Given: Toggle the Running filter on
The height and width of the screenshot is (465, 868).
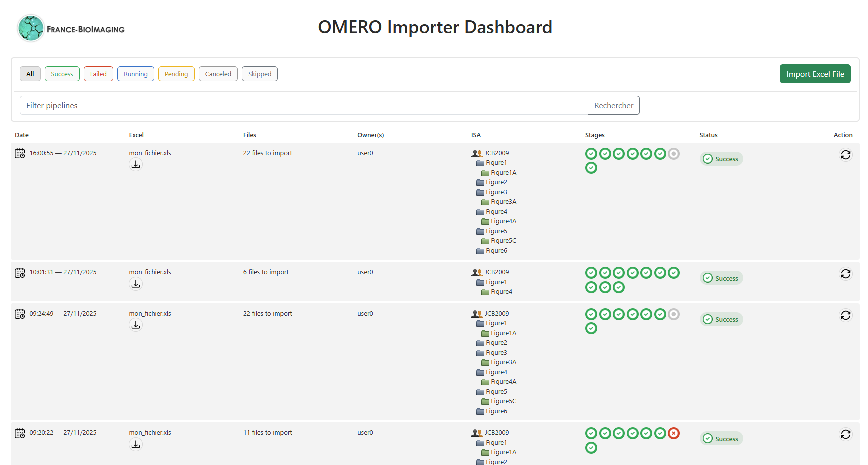Looking at the screenshot, I should coord(135,74).
